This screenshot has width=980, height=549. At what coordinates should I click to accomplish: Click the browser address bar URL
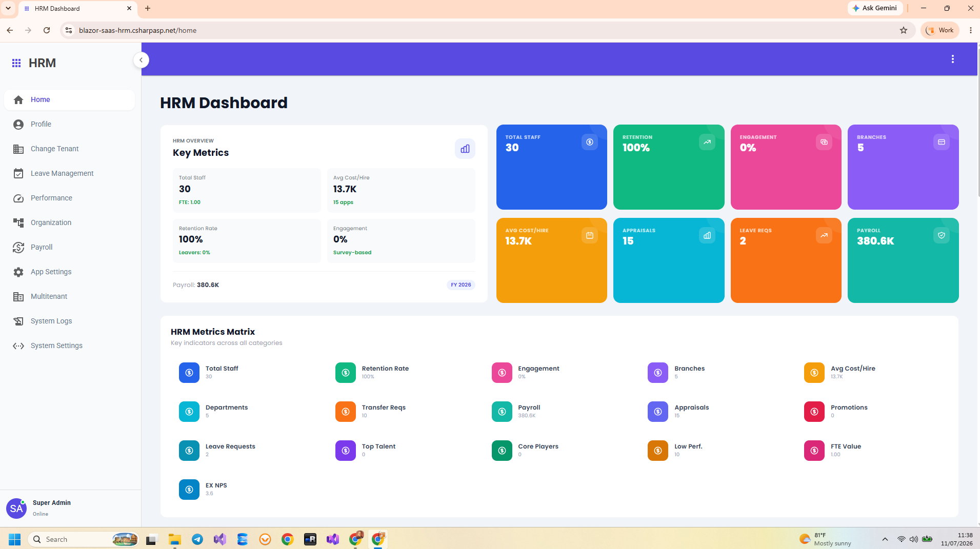point(137,30)
